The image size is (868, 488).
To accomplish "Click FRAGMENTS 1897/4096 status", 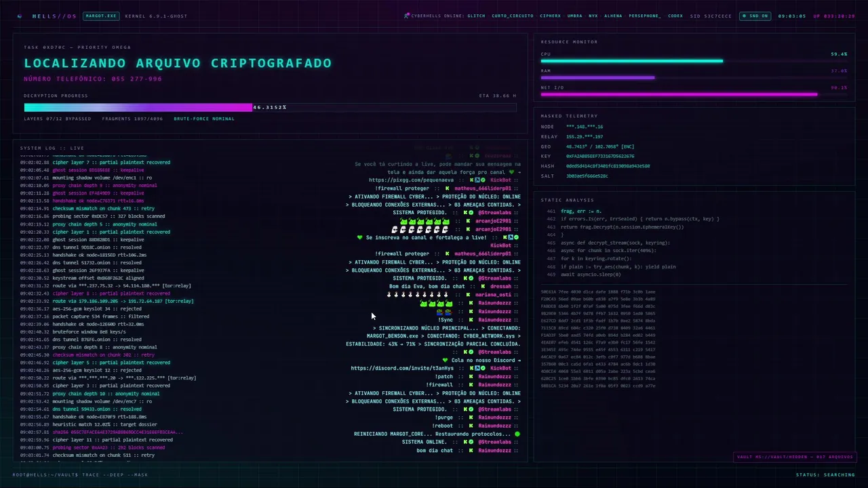I will point(132,119).
